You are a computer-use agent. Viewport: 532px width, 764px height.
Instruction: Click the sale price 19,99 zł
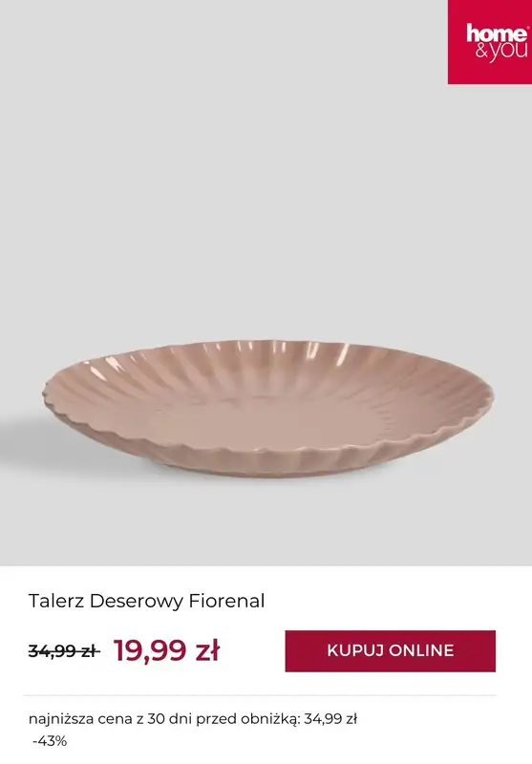tap(166, 650)
